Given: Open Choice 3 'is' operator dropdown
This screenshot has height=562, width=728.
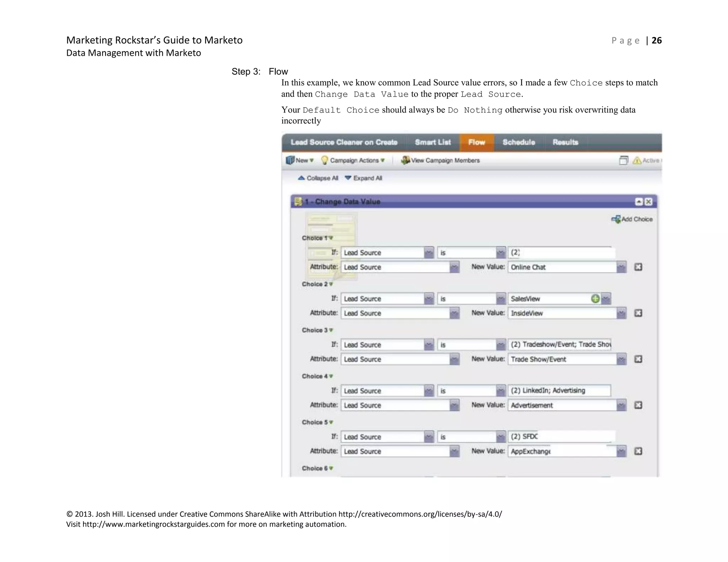Looking at the screenshot, I should pos(500,345).
